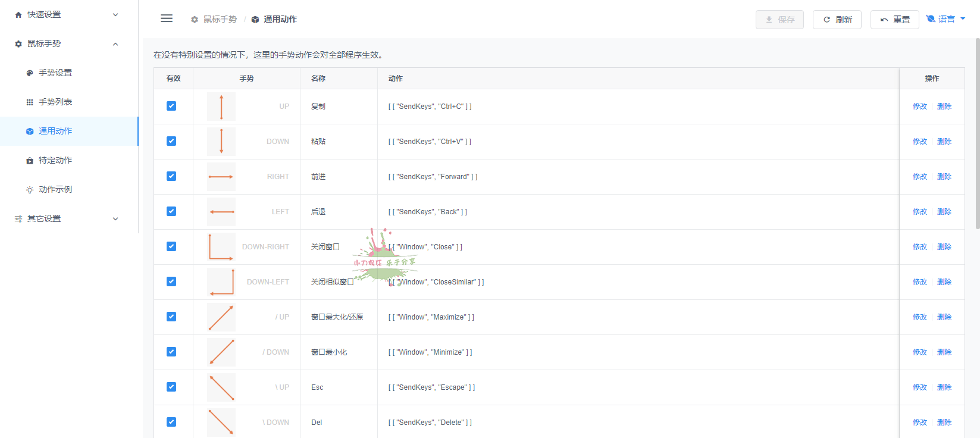
Task: Open 手势列表 in the sidebar
Action: [55, 102]
